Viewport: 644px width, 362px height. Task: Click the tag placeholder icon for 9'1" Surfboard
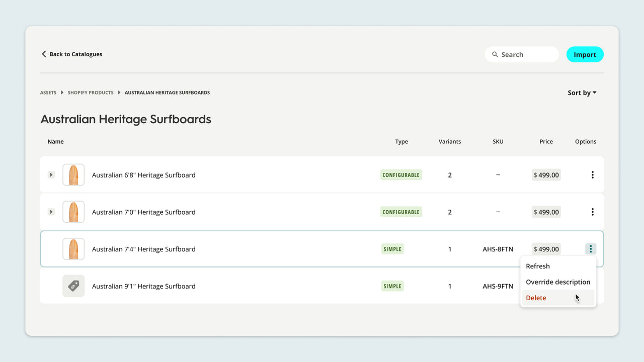point(73,286)
